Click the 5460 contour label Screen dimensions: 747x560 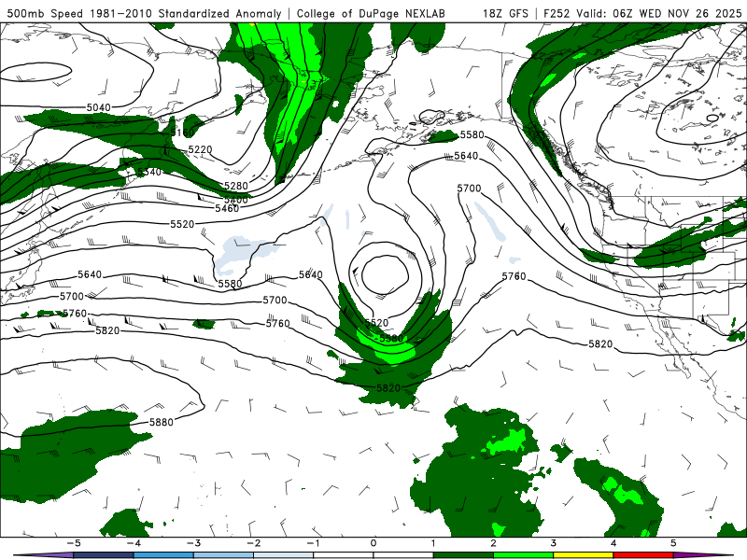tap(227, 208)
